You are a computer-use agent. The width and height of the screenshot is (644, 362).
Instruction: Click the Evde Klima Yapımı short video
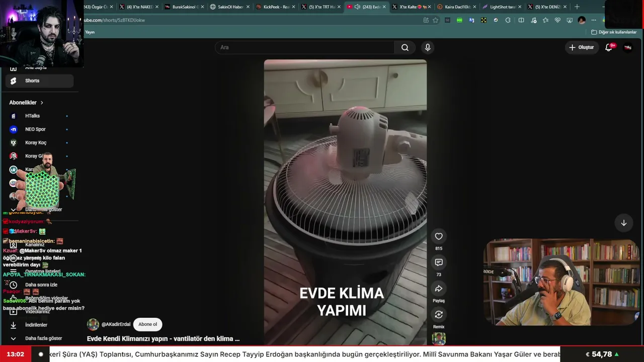(x=345, y=202)
